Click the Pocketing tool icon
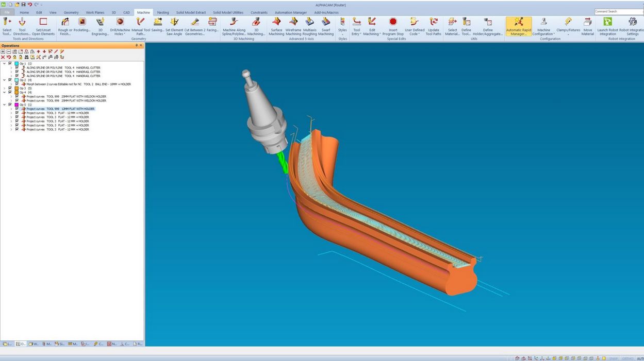Viewport: 644px width, 361px height. click(x=81, y=22)
